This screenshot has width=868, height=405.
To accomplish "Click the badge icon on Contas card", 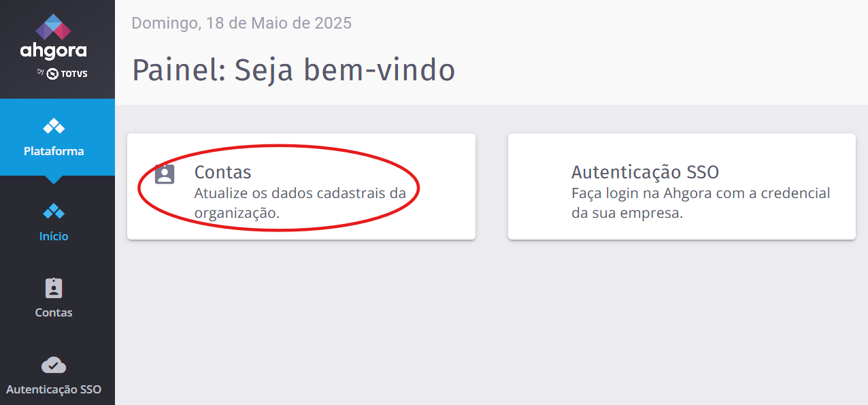I will point(165,174).
